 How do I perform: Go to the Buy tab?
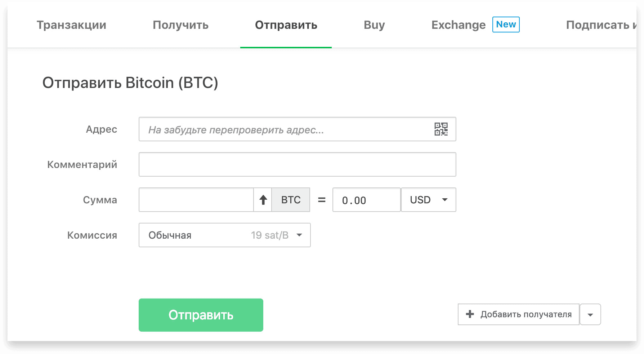point(374,25)
